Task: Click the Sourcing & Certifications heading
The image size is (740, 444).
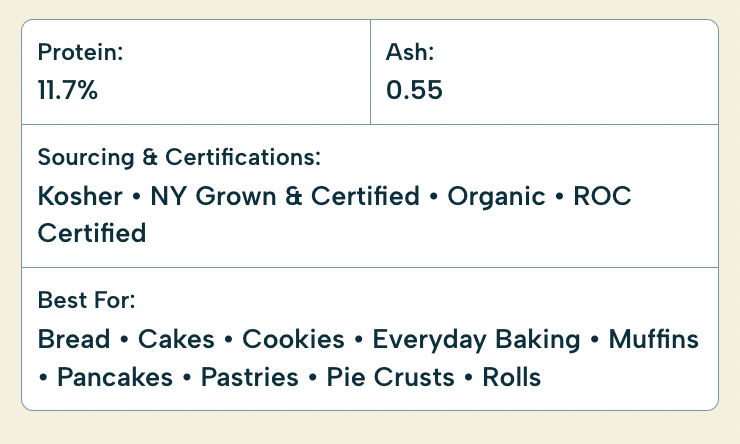Action: [179, 157]
